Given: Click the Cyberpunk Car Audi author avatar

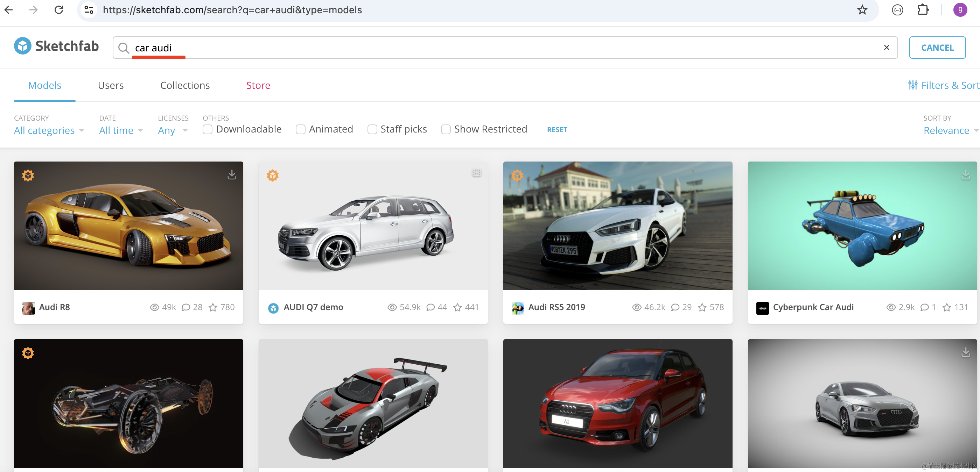Looking at the screenshot, I should [x=762, y=308].
